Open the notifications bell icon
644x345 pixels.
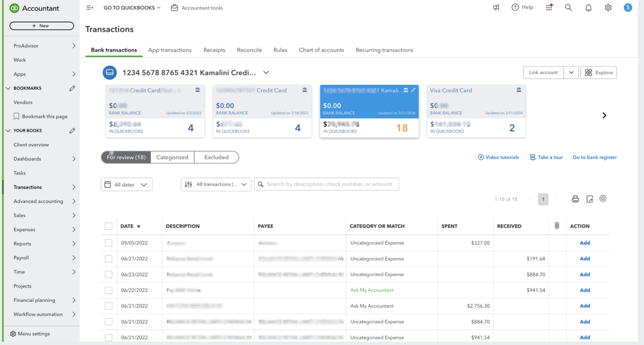pos(588,7)
